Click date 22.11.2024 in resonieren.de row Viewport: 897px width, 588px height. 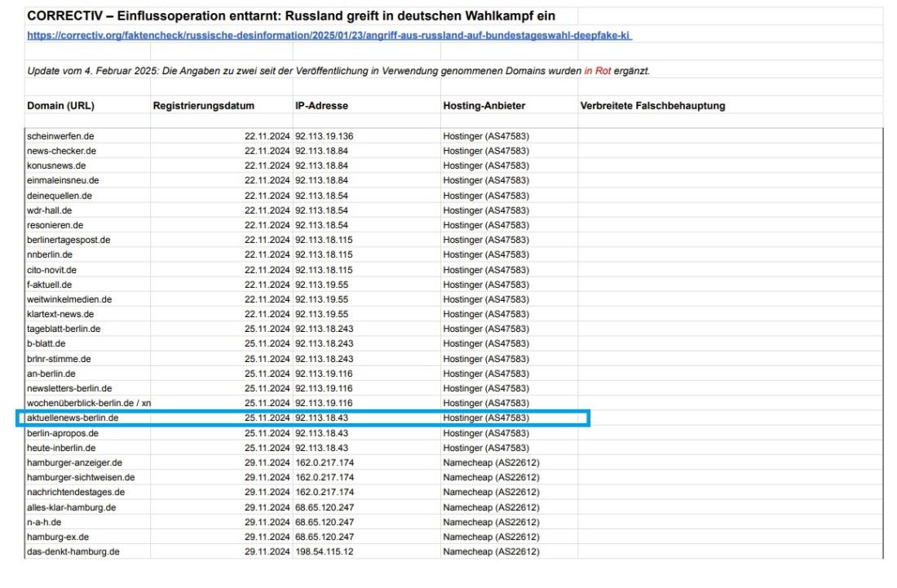(x=267, y=225)
